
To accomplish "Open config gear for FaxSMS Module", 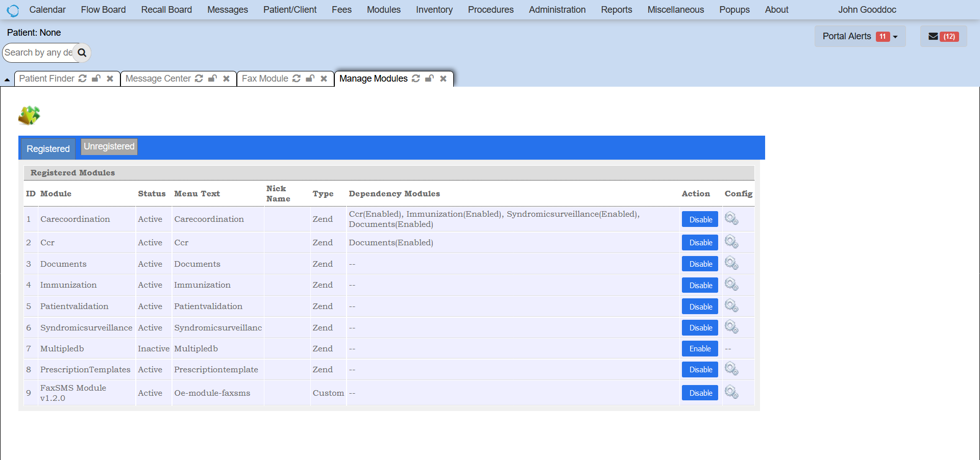I will (731, 393).
